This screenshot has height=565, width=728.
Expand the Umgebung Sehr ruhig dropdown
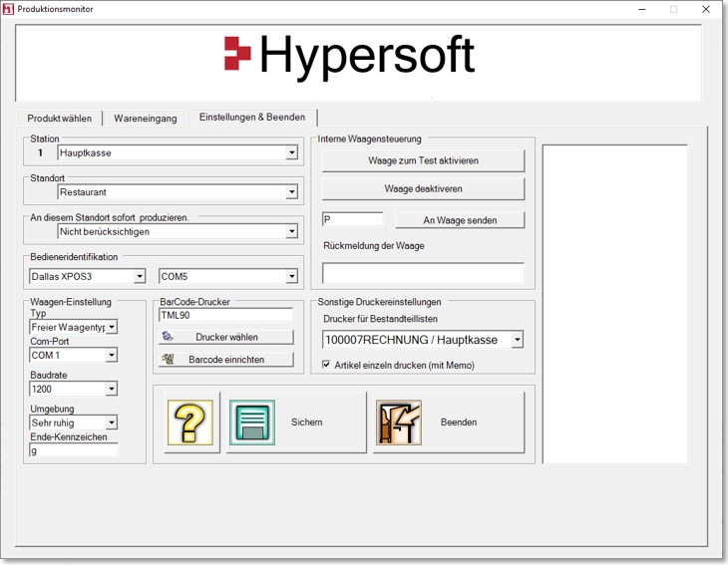pos(112,423)
